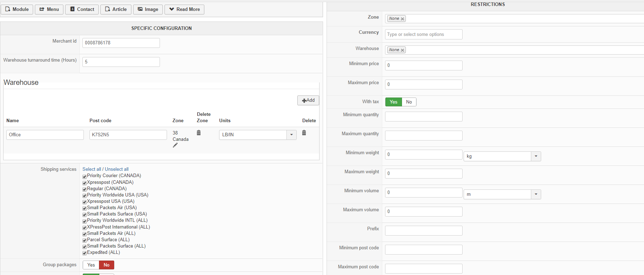Click the Read More editor button
This screenshot has height=275, width=644.
184,10
